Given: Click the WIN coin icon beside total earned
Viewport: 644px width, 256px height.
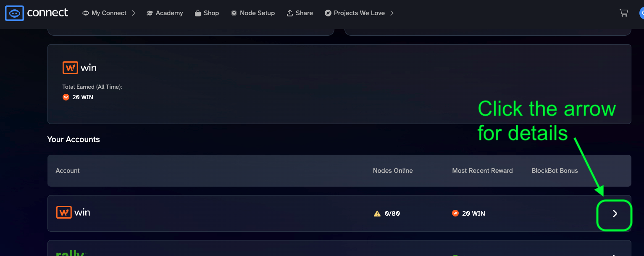Looking at the screenshot, I should pyautogui.click(x=66, y=97).
